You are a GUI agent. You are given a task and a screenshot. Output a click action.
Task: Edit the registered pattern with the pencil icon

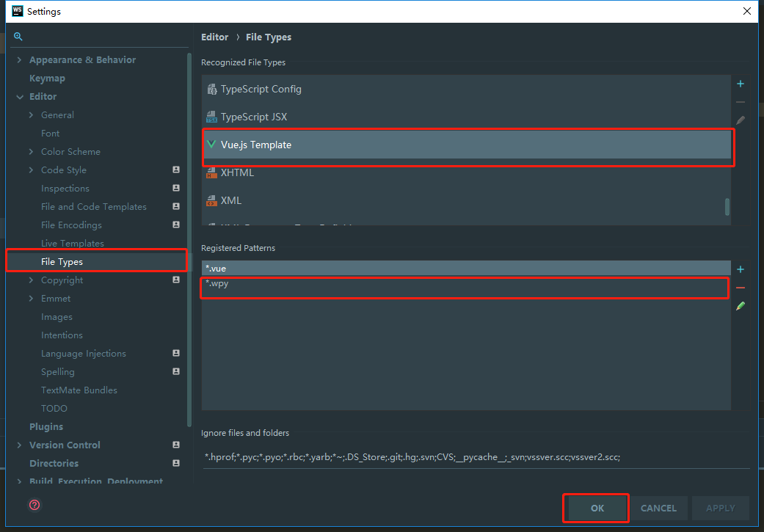coord(741,306)
